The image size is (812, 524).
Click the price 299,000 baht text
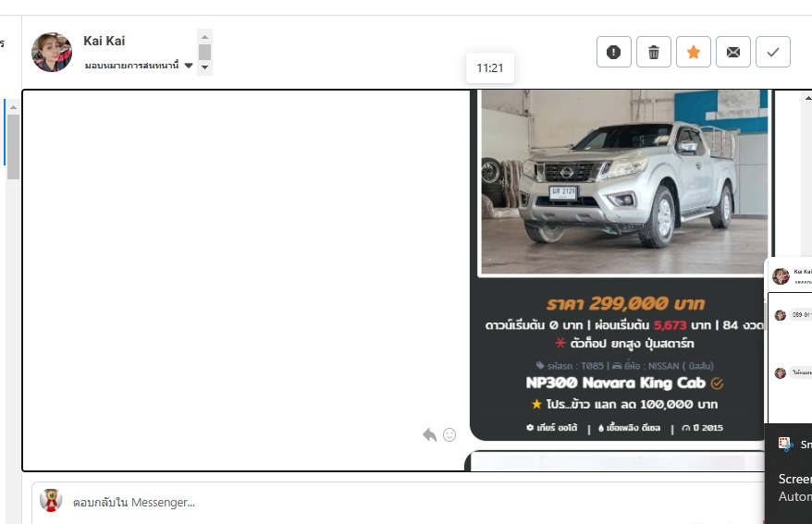click(625, 304)
